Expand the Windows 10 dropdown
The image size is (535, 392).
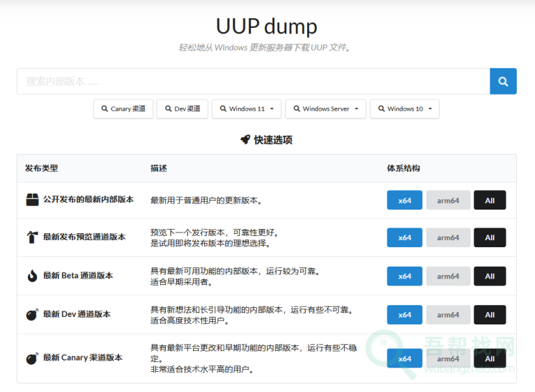tap(405, 109)
